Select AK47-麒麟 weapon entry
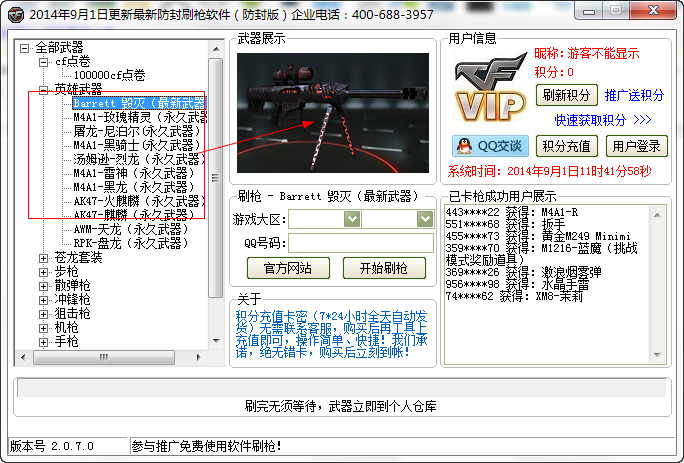This screenshot has height=463, width=684. tap(133, 215)
